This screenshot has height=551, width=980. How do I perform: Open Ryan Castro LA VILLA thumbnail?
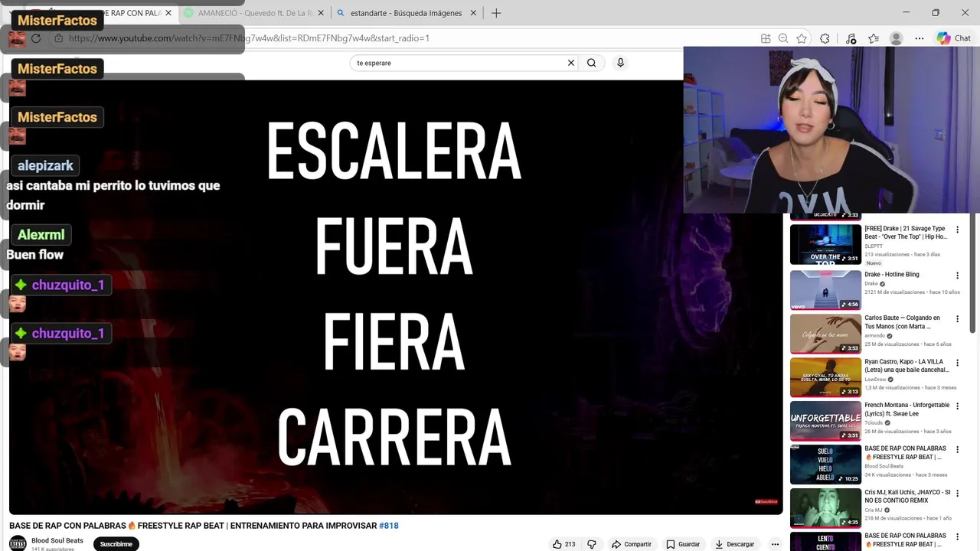pos(825,377)
